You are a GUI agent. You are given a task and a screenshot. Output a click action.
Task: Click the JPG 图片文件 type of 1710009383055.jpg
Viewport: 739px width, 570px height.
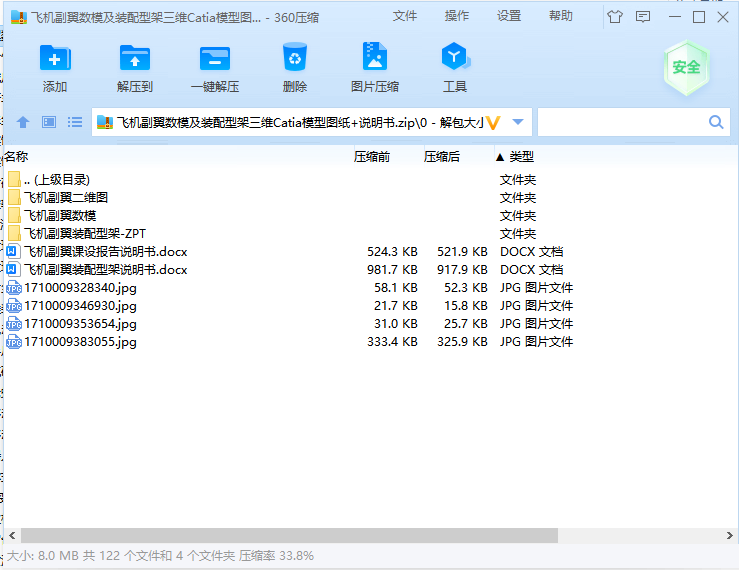click(536, 341)
